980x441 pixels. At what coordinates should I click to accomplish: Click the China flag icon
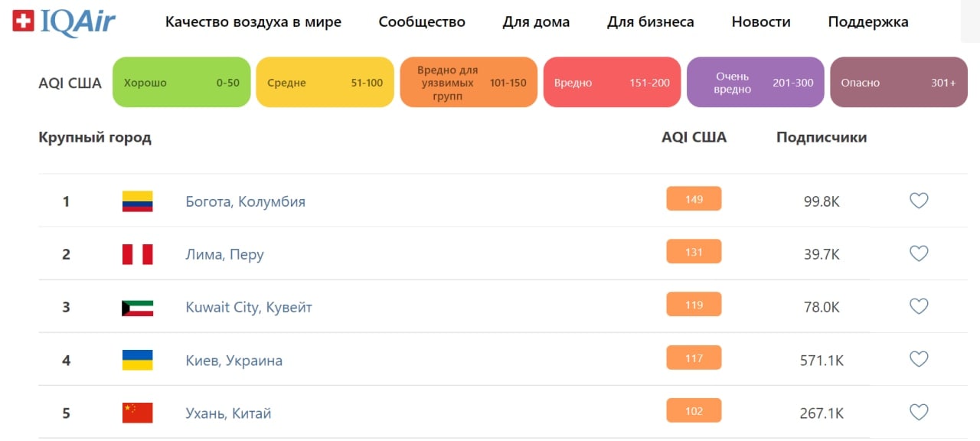138,413
